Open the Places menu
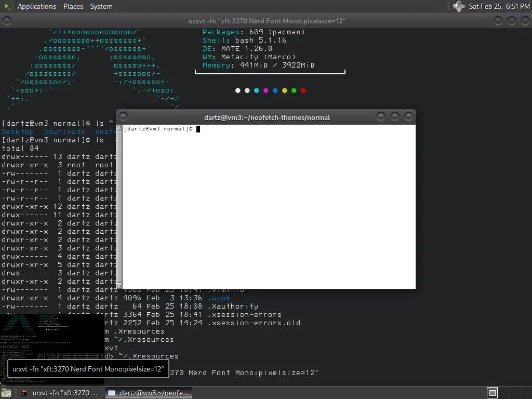The height and width of the screenshot is (399, 532). 73,6
